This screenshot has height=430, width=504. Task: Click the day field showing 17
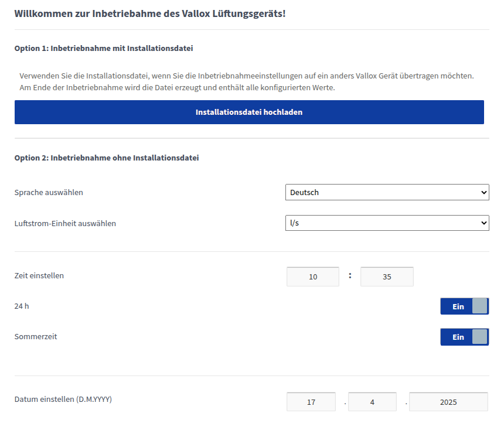coord(311,402)
